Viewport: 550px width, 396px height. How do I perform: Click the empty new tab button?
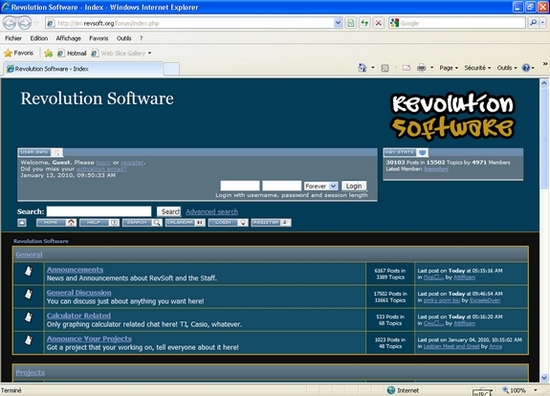pyautogui.click(x=172, y=69)
